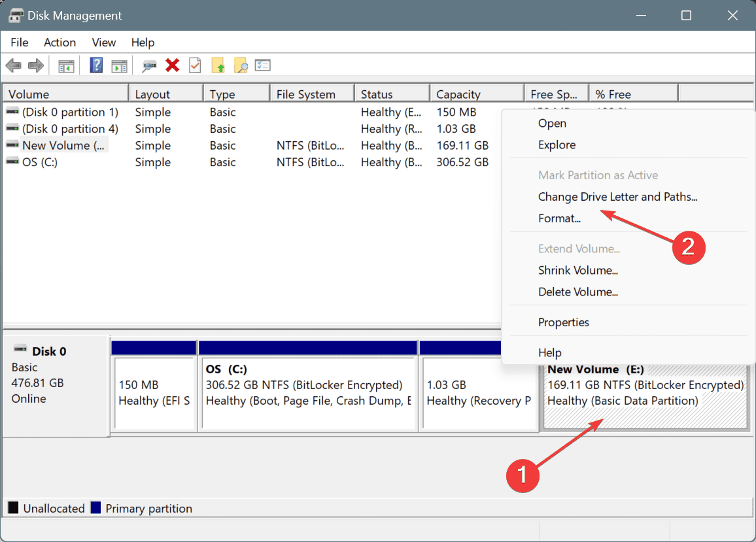Click the red X Delete toolbar icon
Viewport: 756px width, 542px height.
(x=172, y=65)
